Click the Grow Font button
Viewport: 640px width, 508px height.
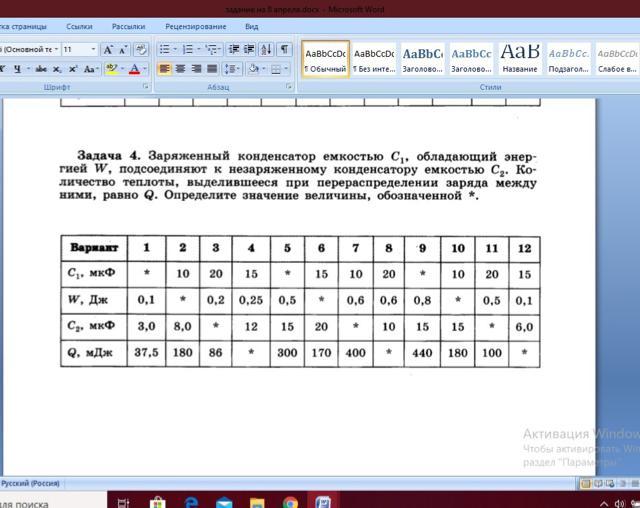pyautogui.click(x=108, y=50)
